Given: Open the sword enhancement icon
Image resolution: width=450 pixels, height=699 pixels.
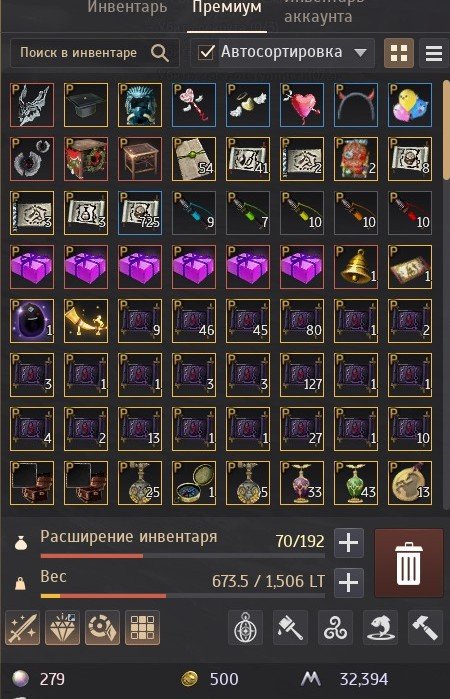Looking at the screenshot, I should (x=22, y=628).
